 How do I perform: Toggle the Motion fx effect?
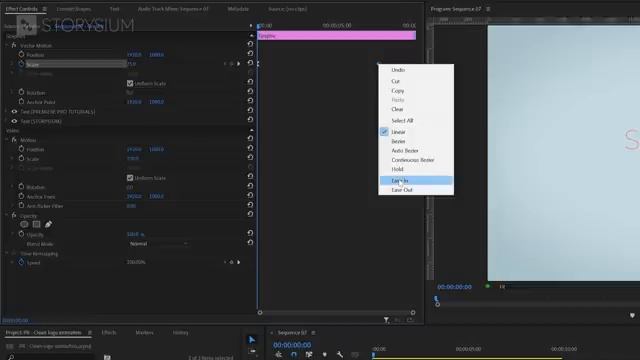pos(14,140)
